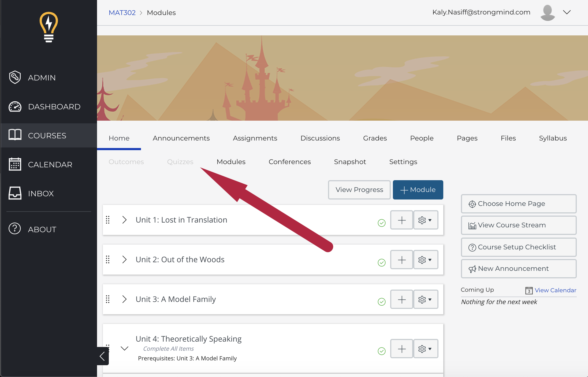The height and width of the screenshot is (377, 588).
Task: Click the lightbulb logo
Action: pos(49,27)
